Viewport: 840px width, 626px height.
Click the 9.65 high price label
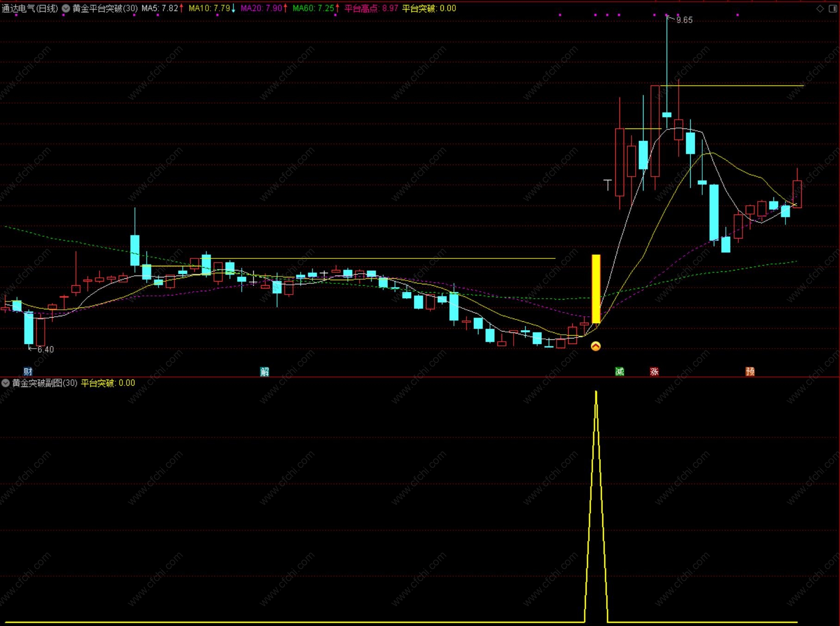click(684, 20)
